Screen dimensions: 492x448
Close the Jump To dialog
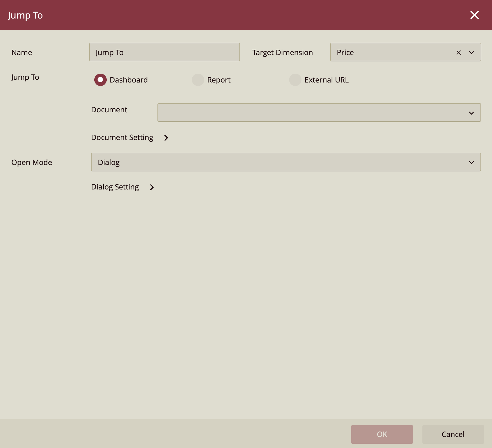click(475, 15)
